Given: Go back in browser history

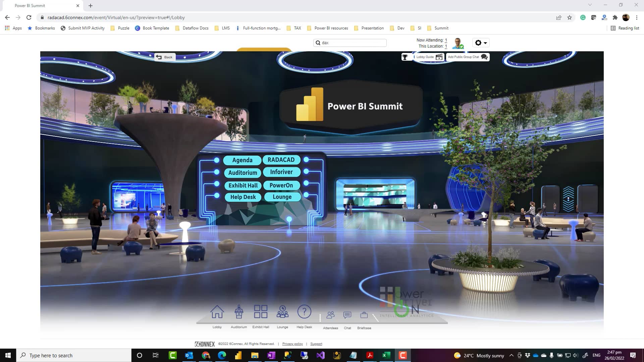Looking at the screenshot, I should click(7, 17).
